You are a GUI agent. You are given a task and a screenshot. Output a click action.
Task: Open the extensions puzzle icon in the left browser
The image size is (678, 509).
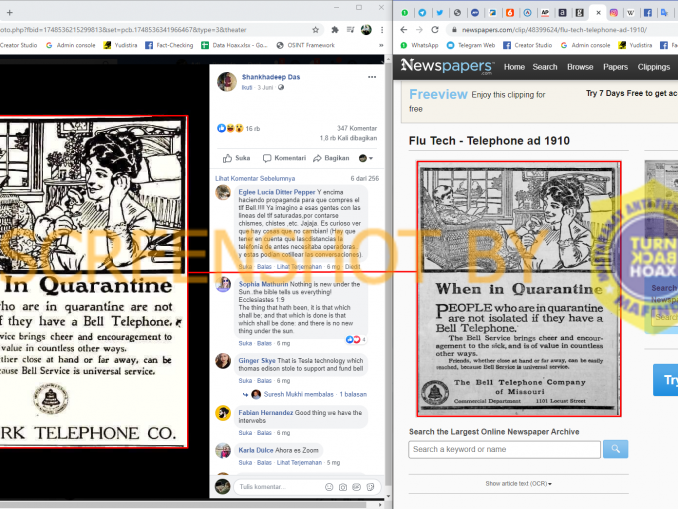335,30
